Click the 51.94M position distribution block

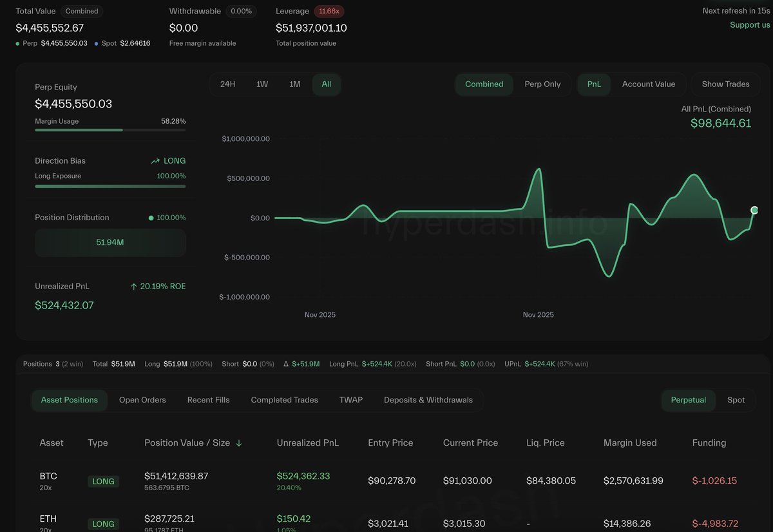tap(110, 243)
